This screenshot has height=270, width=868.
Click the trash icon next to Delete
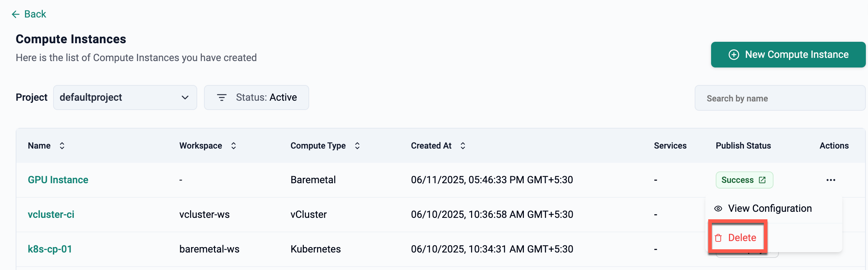point(718,238)
